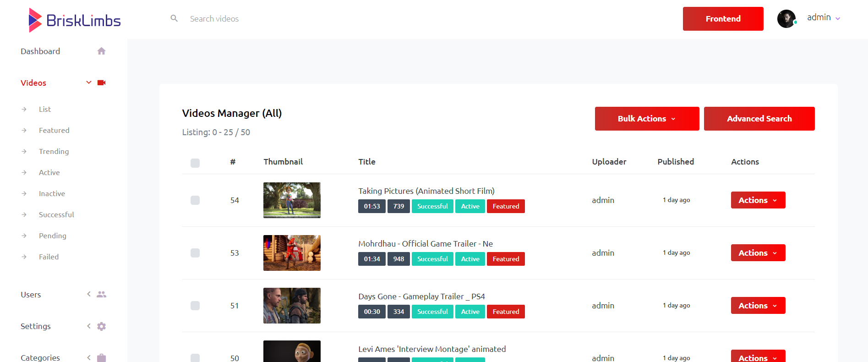Click the 948 views badge
The width and height of the screenshot is (868, 362).
(399, 259)
